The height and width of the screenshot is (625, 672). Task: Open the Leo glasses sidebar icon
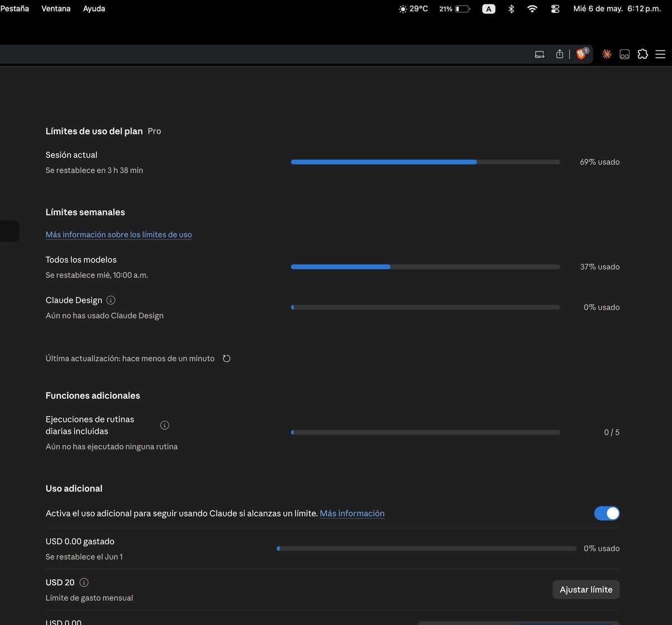click(624, 54)
